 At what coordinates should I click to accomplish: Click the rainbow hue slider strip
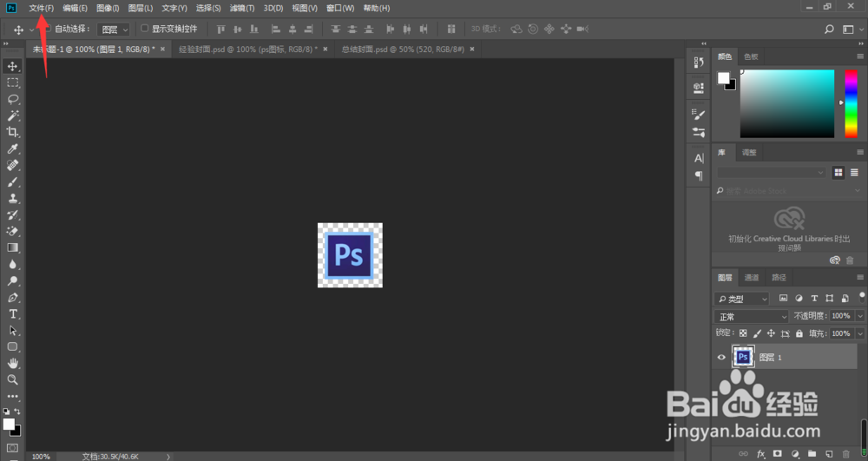851,103
